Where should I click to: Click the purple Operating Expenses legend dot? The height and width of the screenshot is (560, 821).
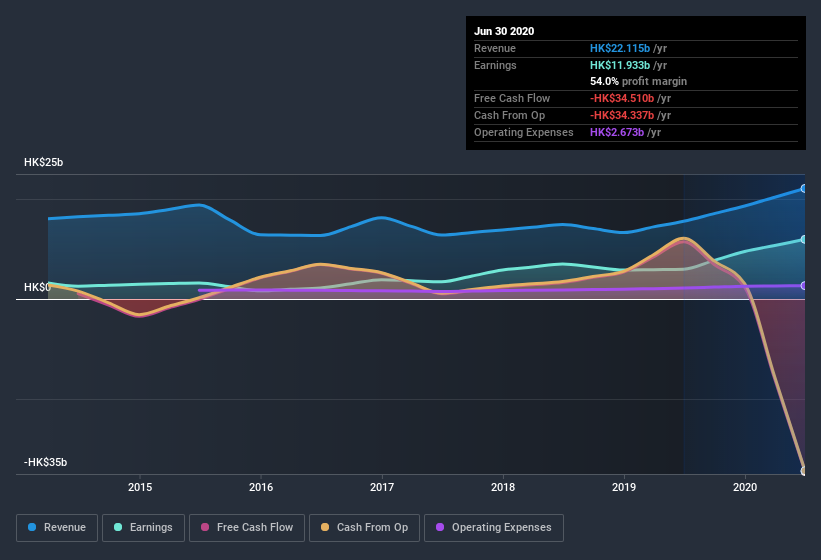pos(440,527)
